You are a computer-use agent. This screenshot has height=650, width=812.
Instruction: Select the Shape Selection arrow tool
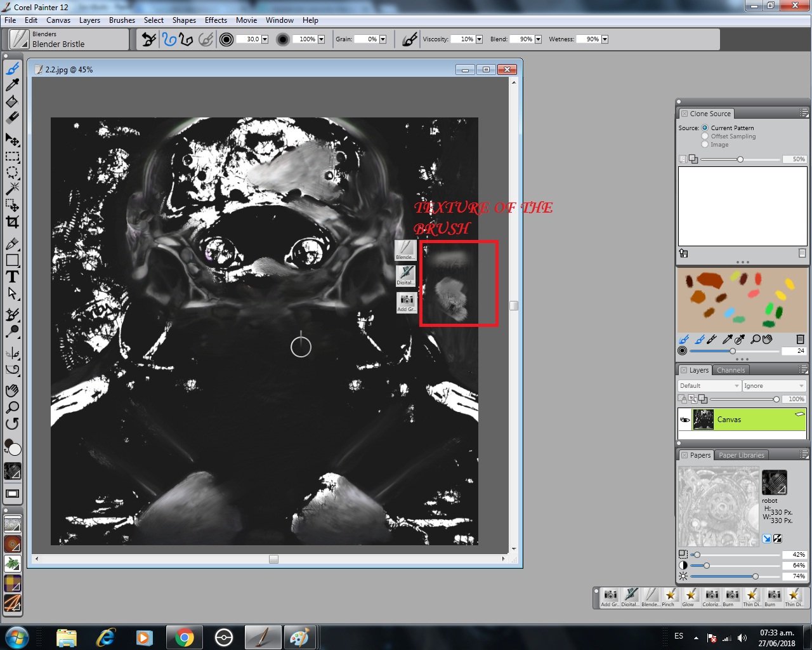[x=12, y=293]
